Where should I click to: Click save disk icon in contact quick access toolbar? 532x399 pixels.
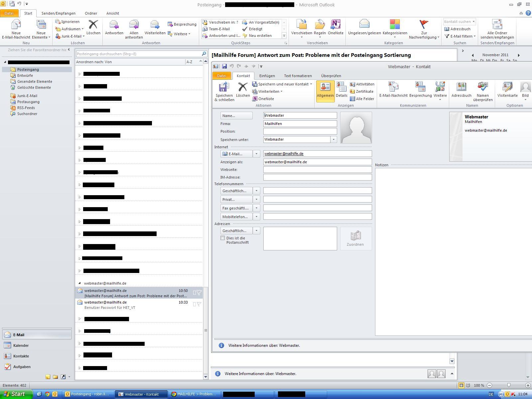224,66
